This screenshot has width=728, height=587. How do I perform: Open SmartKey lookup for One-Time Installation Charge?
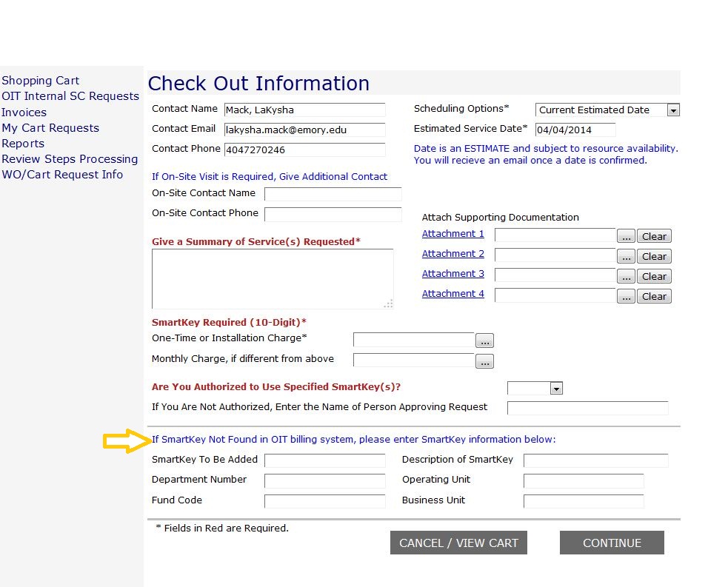[x=485, y=341]
